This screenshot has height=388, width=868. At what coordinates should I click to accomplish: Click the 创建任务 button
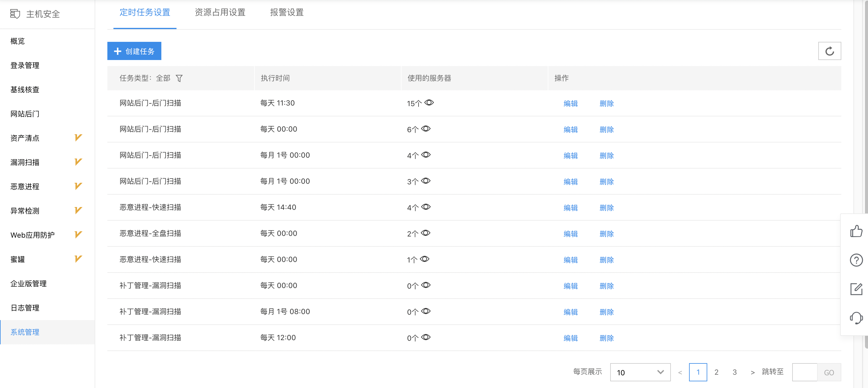(134, 51)
